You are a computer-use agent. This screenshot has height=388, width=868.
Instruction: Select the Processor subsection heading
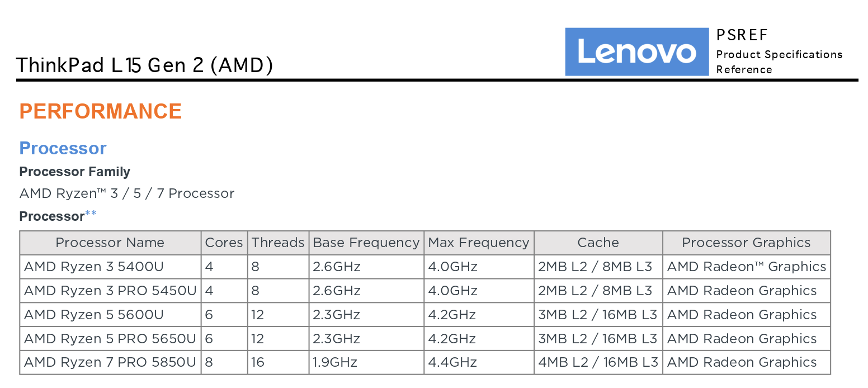point(63,148)
